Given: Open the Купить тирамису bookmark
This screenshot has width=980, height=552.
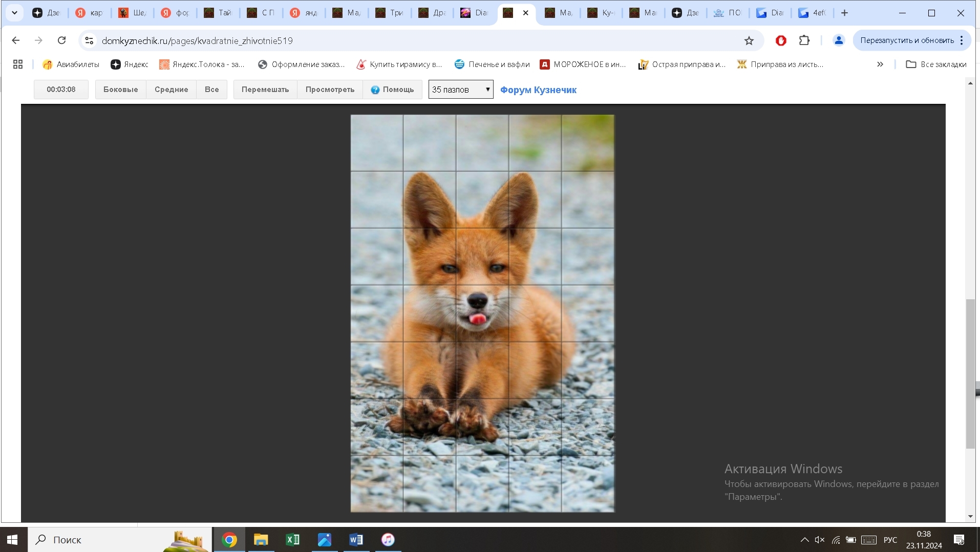Looking at the screenshot, I should pyautogui.click(x=399, y=64).
